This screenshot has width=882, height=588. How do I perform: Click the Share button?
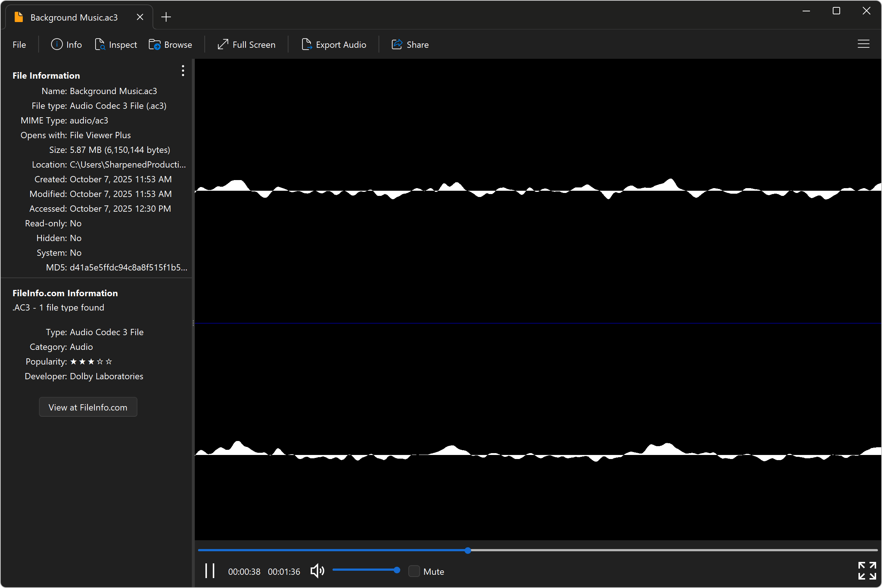tap(410, 44)
